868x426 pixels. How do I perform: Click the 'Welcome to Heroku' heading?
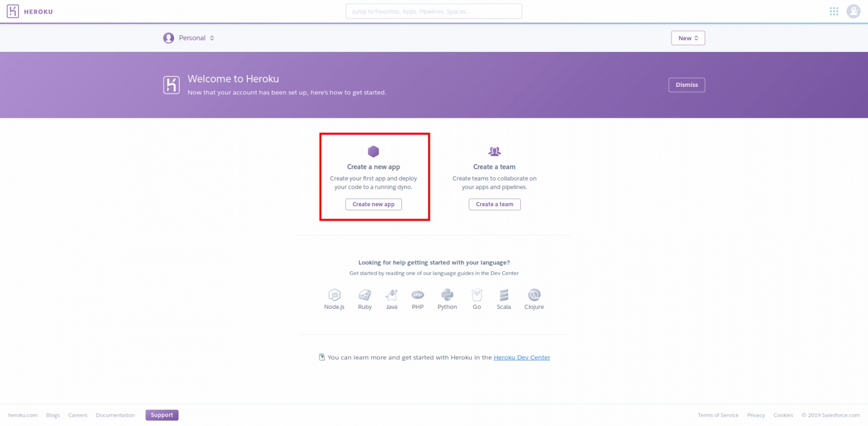[x=233, y=79]
